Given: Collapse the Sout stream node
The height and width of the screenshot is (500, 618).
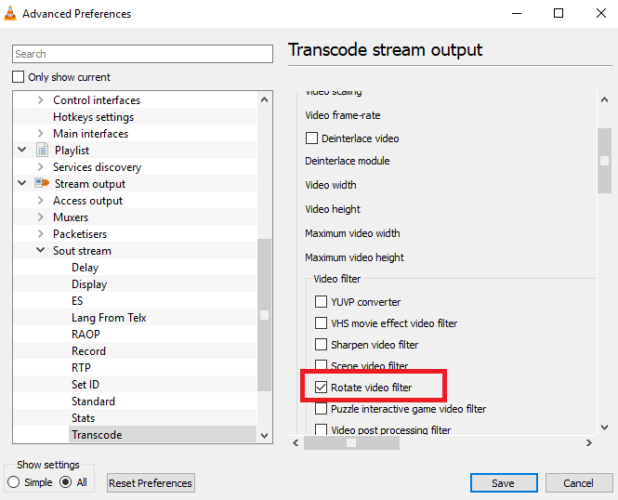Looking at the screenshot, I should pos(40,250).
